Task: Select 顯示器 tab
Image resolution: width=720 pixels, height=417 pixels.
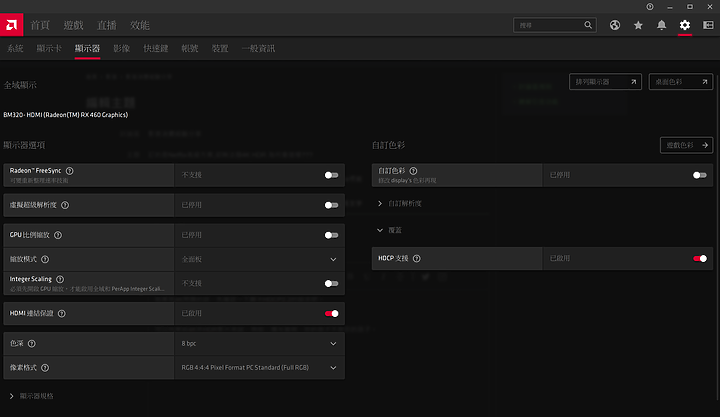Action: [87, 48]
